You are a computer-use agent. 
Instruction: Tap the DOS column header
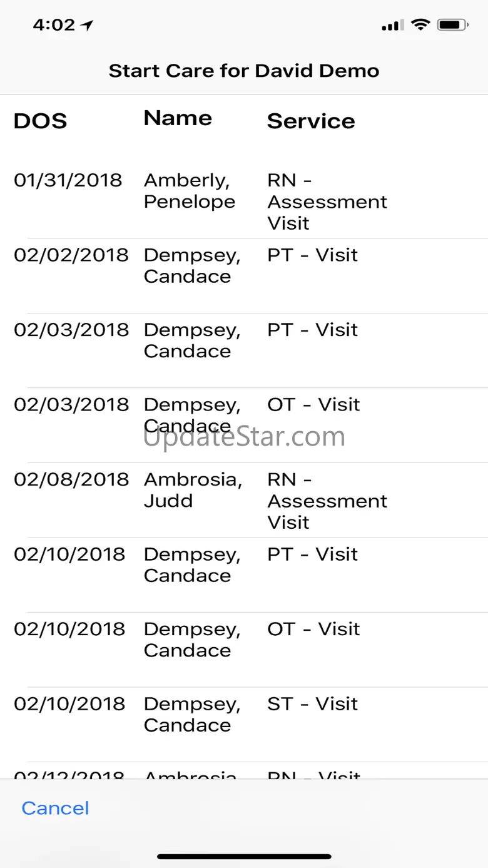point(40,121)
